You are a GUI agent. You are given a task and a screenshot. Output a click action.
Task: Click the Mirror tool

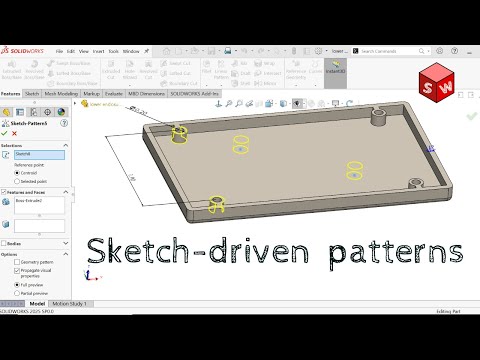(x=265, y=83)
